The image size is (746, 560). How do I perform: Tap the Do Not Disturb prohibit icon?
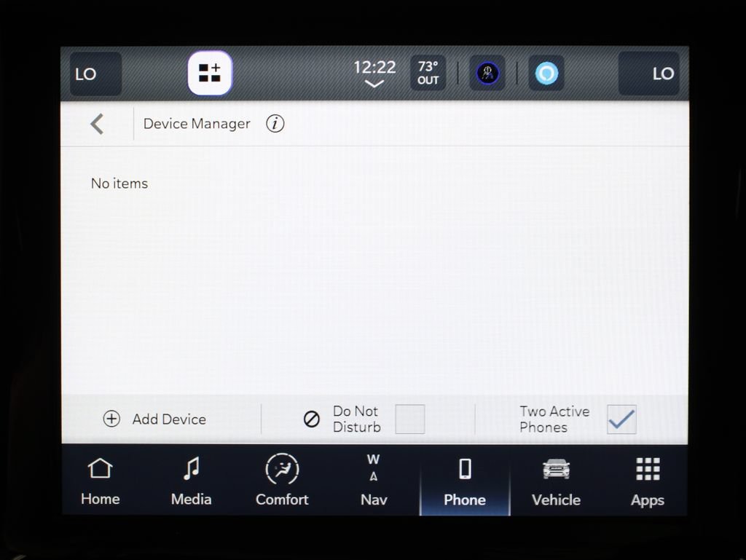pos(312,419)
